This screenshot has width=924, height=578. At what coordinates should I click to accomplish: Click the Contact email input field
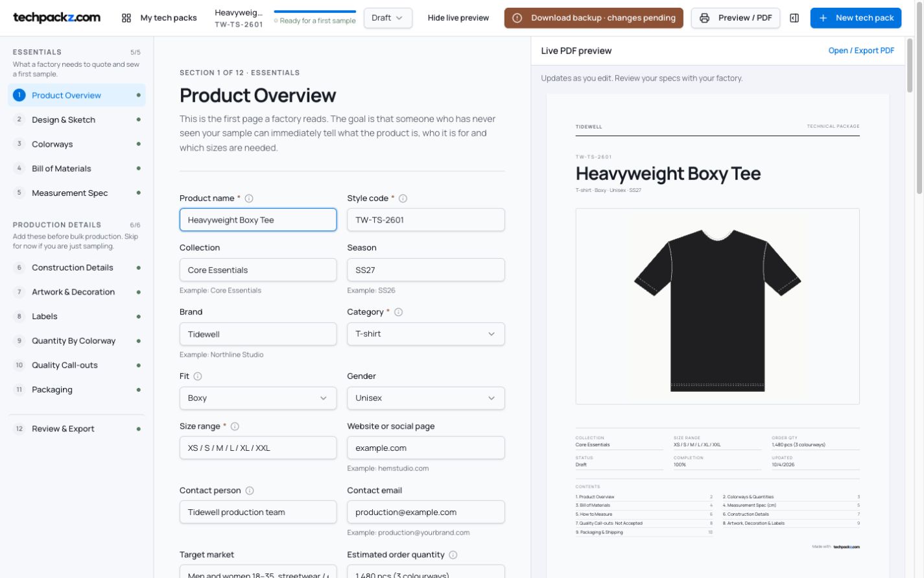[x=426, y=512]
